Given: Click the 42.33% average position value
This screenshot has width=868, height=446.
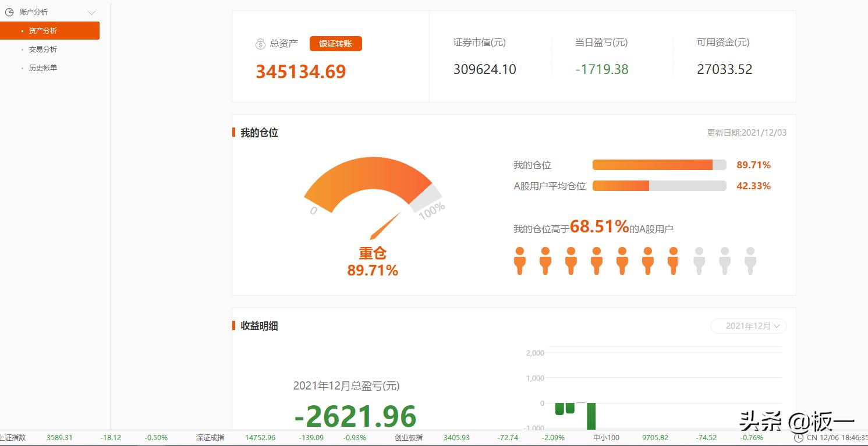Looking at the screenshot, I should 754,186.
